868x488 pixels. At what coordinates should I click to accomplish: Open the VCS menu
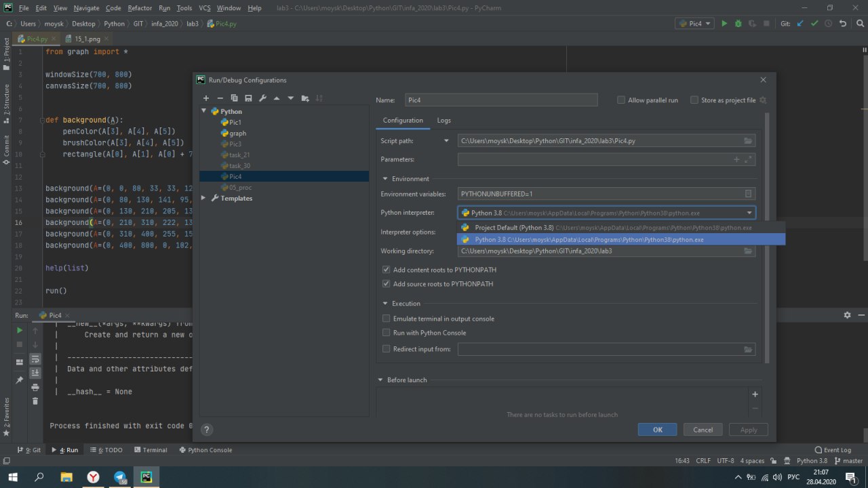(204, 8)
